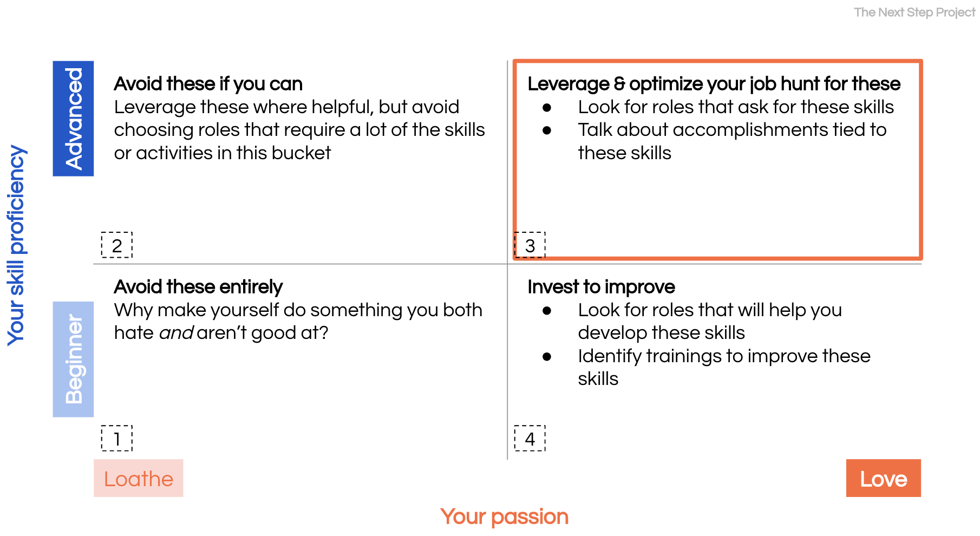Click bullet 'Identify trainings to improve these skills'
Image resolution: width=980 pixels, height=536 pixels.
tap(724, 368)
